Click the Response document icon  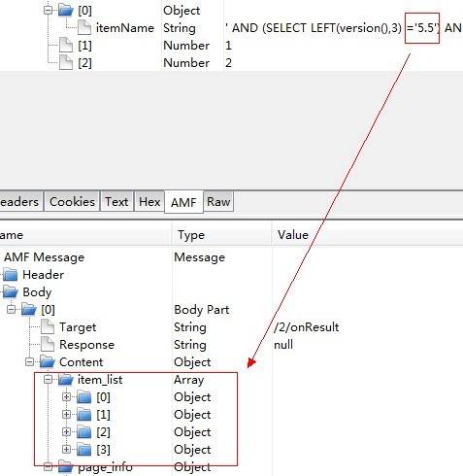click(48, 344)
